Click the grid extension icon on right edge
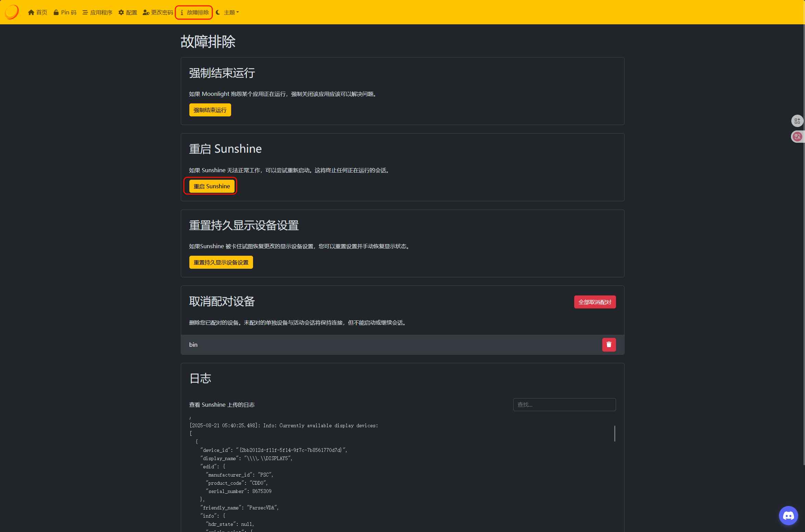The image size is (805, 532). 797,121
